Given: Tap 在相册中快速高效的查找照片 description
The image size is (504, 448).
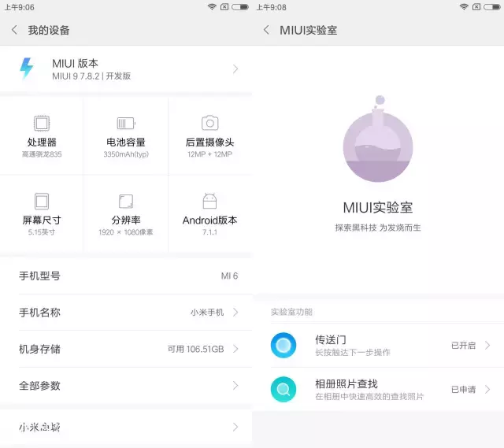Looking at the screenshot, I should pos(369,396).
